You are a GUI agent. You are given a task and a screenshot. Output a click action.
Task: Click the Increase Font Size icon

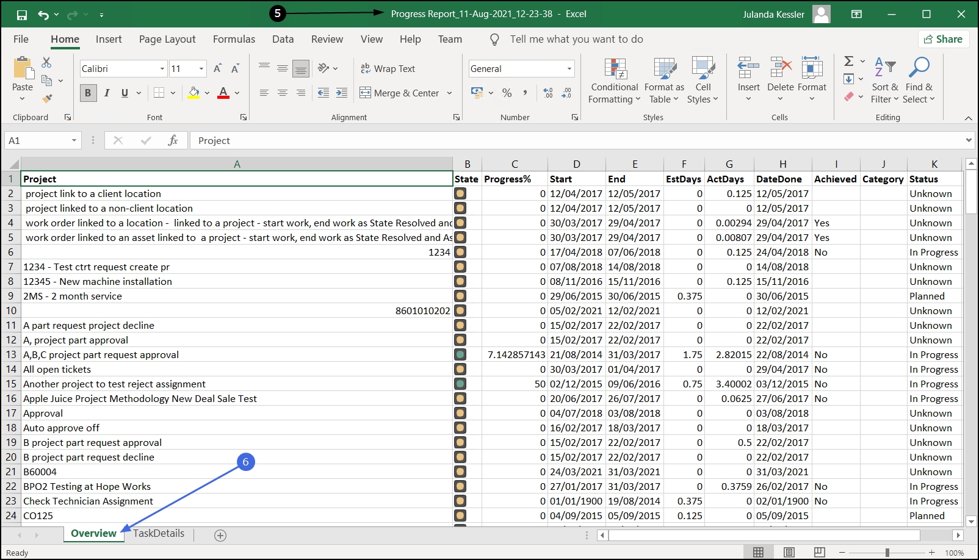tap(217, 69)
